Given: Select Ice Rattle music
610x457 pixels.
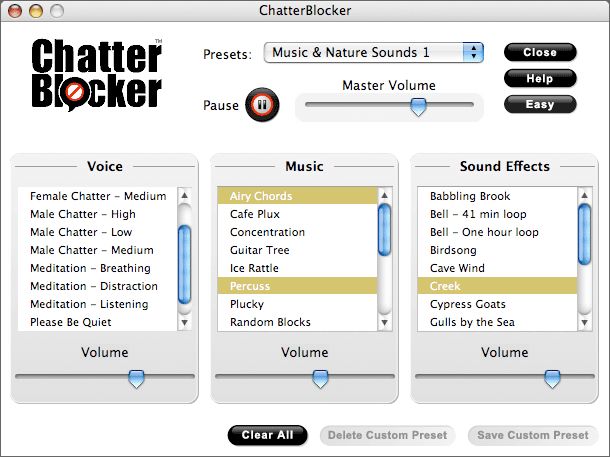Looking at the screenshot, I should (x=297, y=268).
